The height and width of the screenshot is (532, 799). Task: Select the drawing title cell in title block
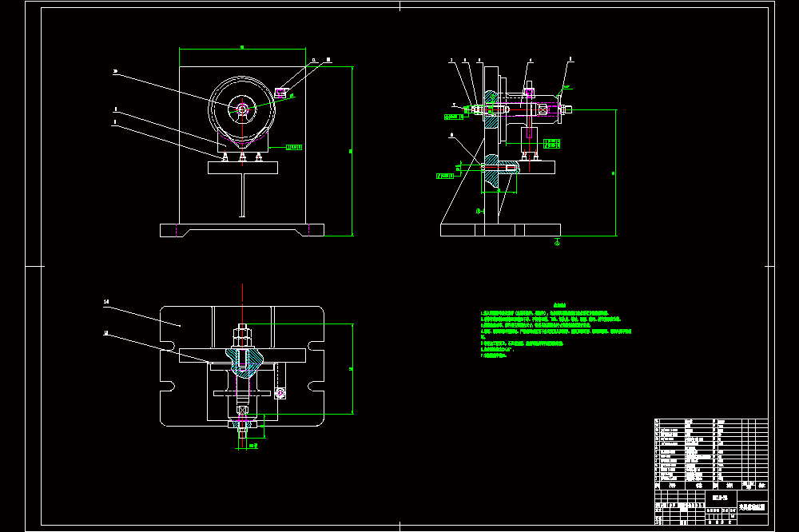[753, 507]
